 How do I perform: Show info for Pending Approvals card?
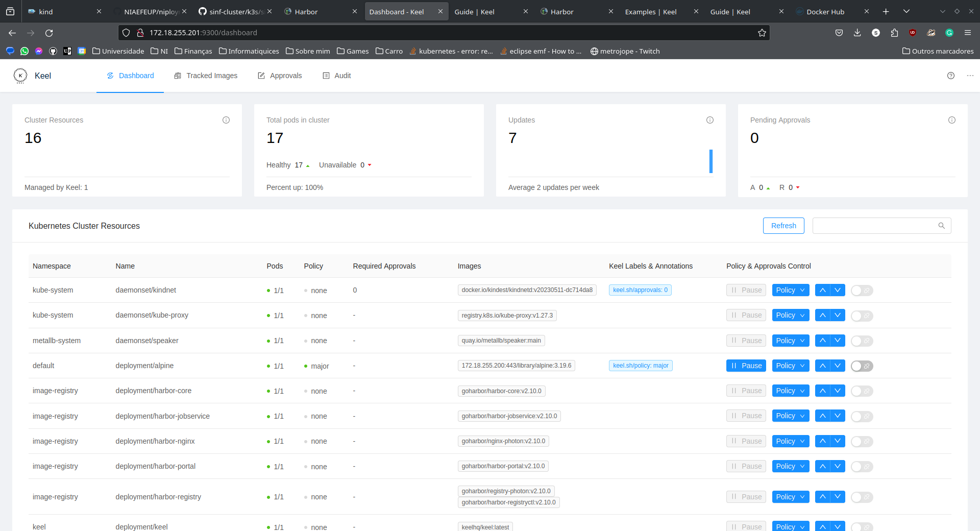(952, 120)
